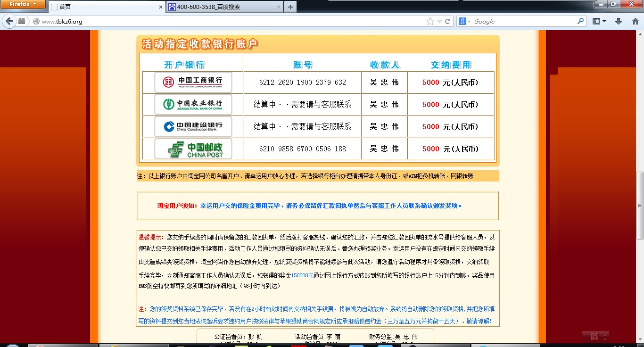
Task: Bookmark this page with the star icon
Action: [x=430, y=21]
